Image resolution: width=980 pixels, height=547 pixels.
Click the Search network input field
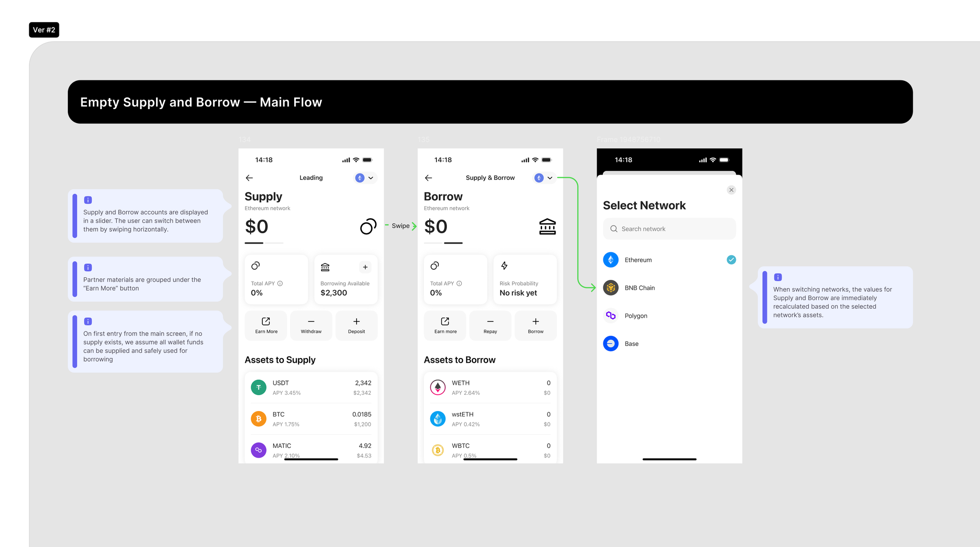coord(669,229)
